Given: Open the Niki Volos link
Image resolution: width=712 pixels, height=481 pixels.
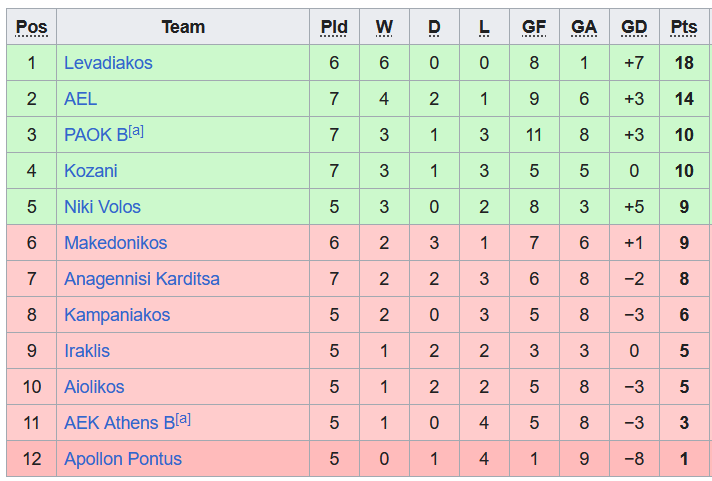Looking at the screenshot, I should [x=102, y=207].
